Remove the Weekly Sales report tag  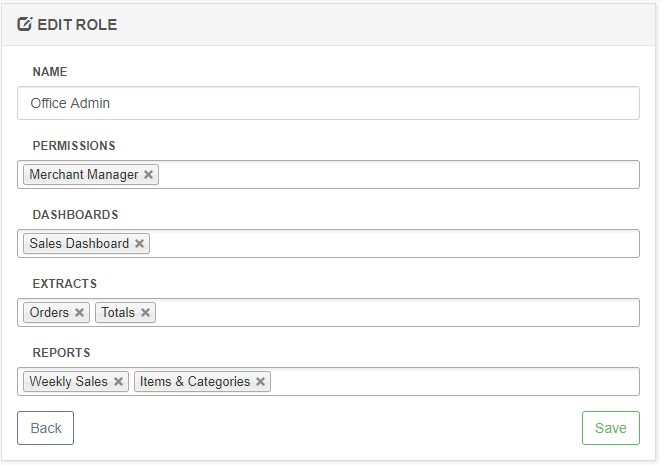point(118,381)
